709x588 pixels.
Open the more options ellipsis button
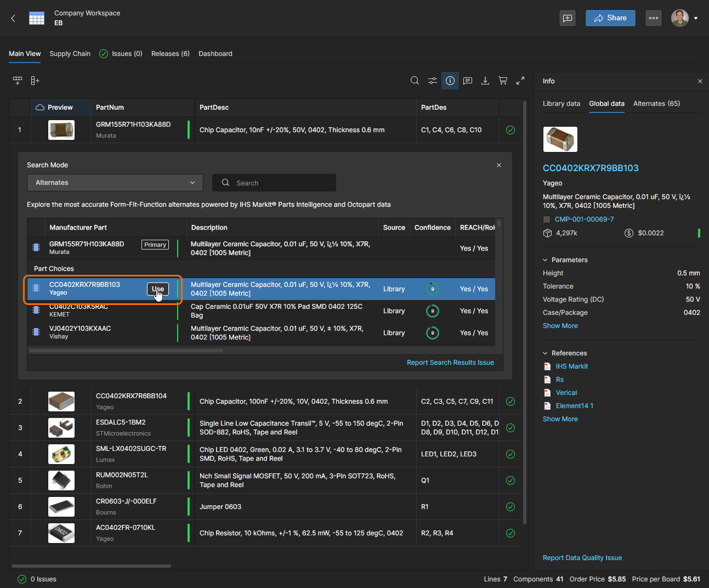tap(654, 18)
